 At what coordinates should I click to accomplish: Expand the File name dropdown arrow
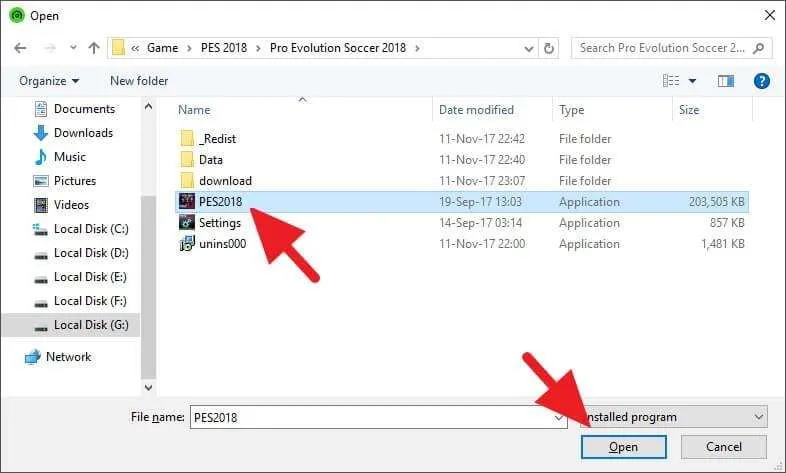click(559, 417)
